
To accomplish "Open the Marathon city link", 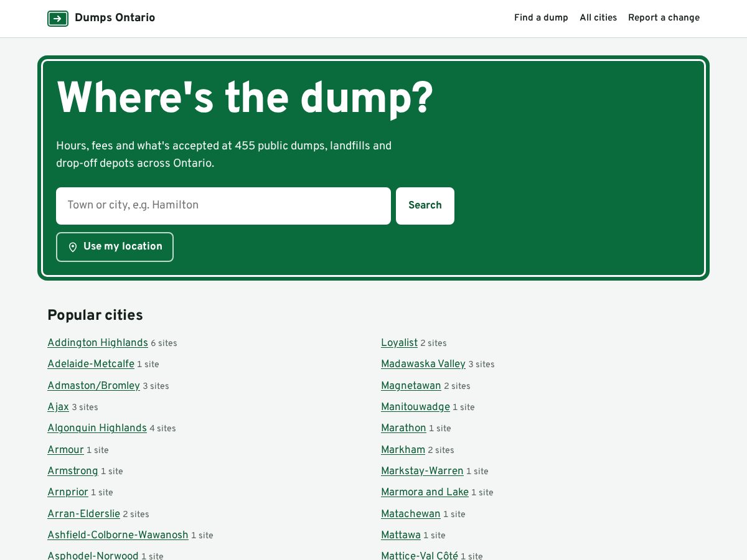I will [403, 428].
